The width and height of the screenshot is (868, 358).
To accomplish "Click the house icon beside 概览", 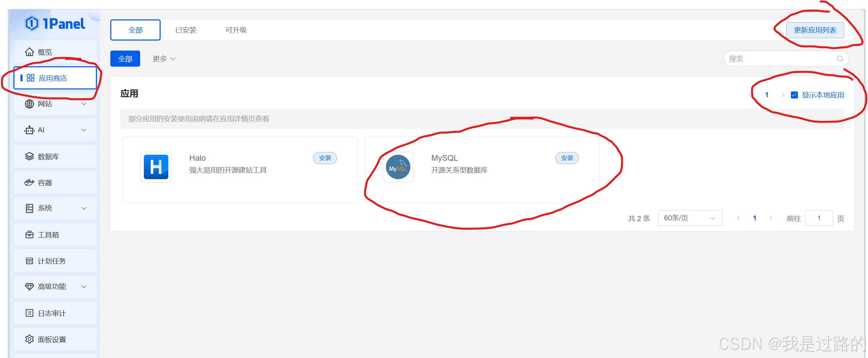I will coord(29,52).
